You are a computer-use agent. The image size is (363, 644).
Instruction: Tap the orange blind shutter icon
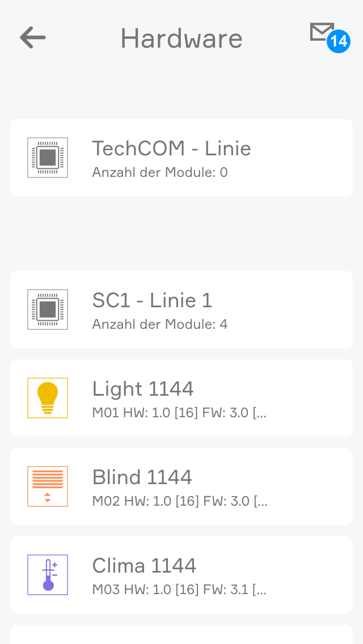(48, 486)
